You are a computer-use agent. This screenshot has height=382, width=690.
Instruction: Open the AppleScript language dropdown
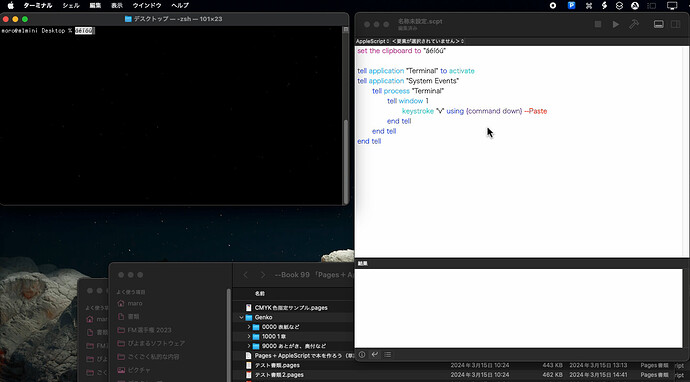(x=372, y=41)
